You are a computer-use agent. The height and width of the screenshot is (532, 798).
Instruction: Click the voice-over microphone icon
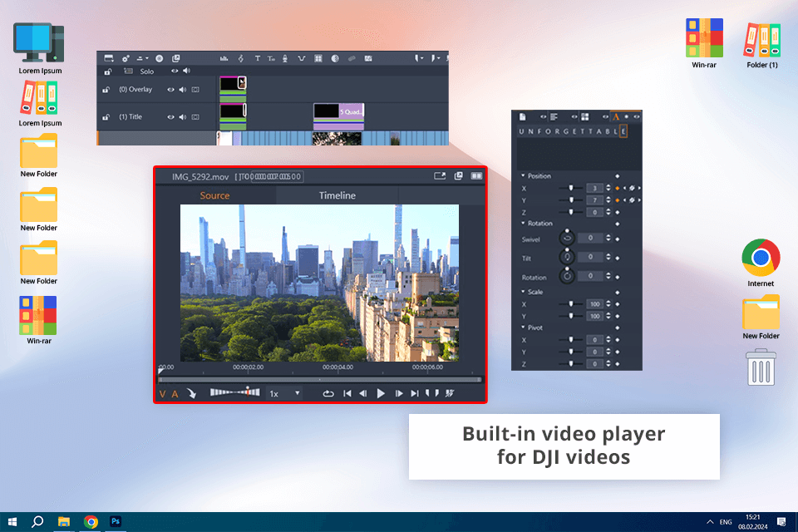(285, 58)
